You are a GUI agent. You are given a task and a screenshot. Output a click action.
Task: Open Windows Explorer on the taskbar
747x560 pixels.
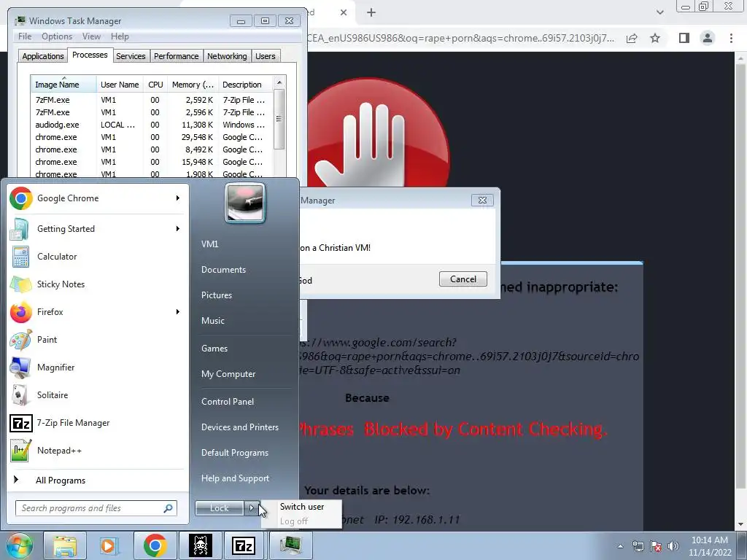coord(65,545)
